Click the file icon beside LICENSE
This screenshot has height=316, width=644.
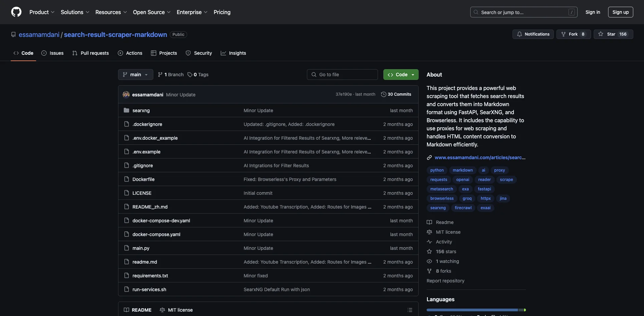pyautogui.click(x=126, y=193)
